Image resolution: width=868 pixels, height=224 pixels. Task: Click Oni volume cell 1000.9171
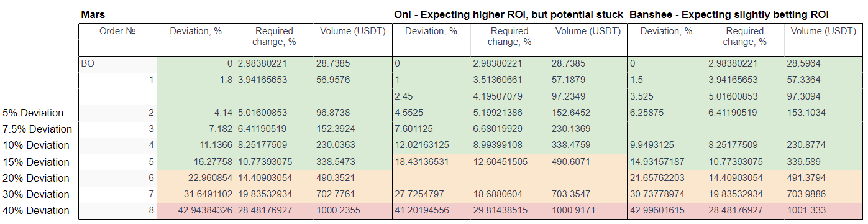coord(588,211)
